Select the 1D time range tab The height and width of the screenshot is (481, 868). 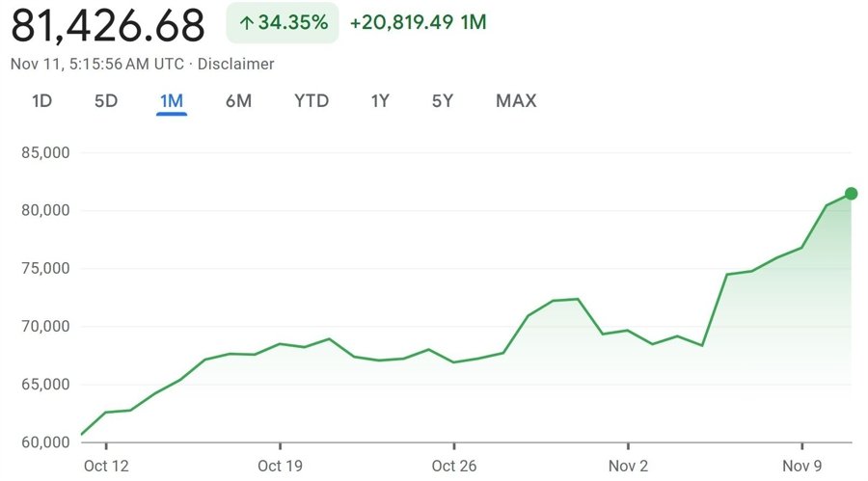click(x=42, y=101)
